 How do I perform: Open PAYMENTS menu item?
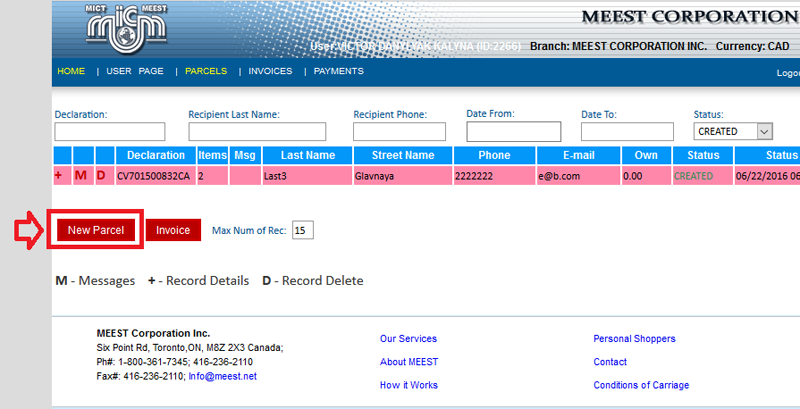click(x=339, y=71)
